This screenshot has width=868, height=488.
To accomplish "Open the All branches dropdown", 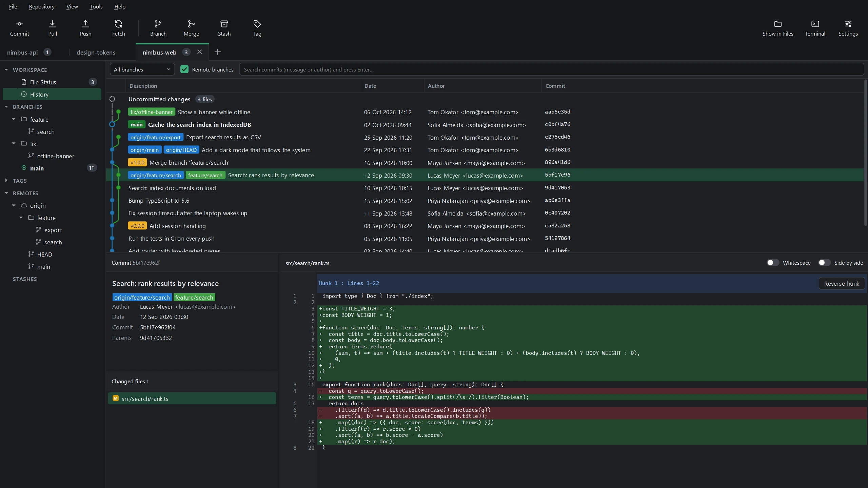I will pos(142,69).
